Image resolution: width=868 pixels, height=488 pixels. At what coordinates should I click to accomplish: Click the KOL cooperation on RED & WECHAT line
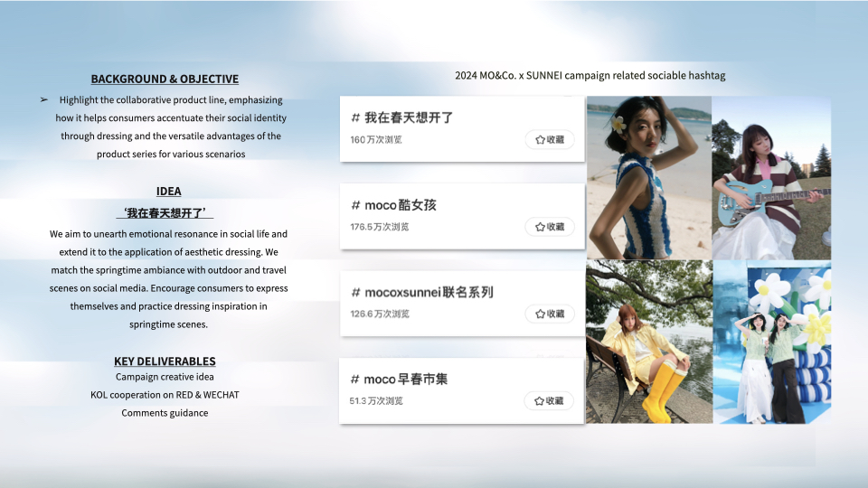(165, 395)
